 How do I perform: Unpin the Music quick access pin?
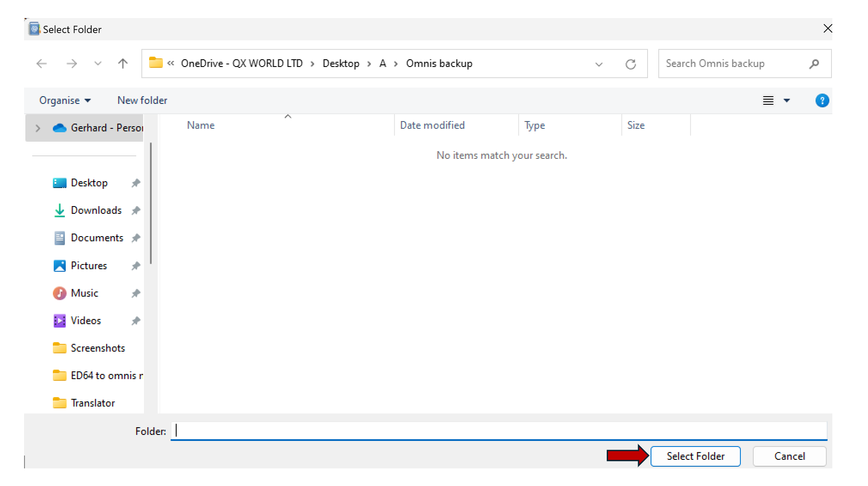136,294
